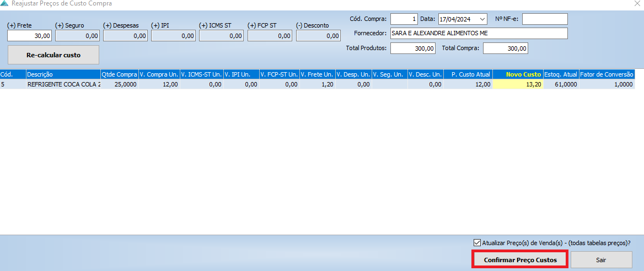
Task: Click the Seguro value field
Action: pos(77,36)
